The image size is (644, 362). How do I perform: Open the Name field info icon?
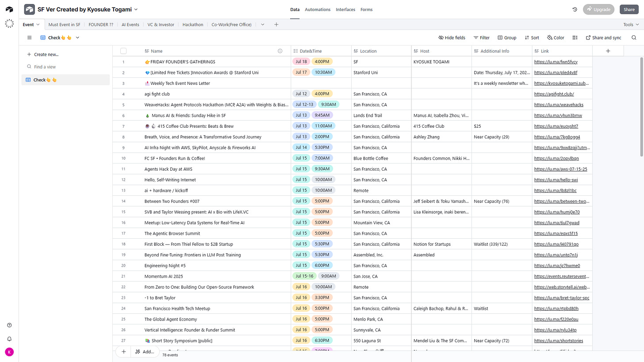click(280, 51)
